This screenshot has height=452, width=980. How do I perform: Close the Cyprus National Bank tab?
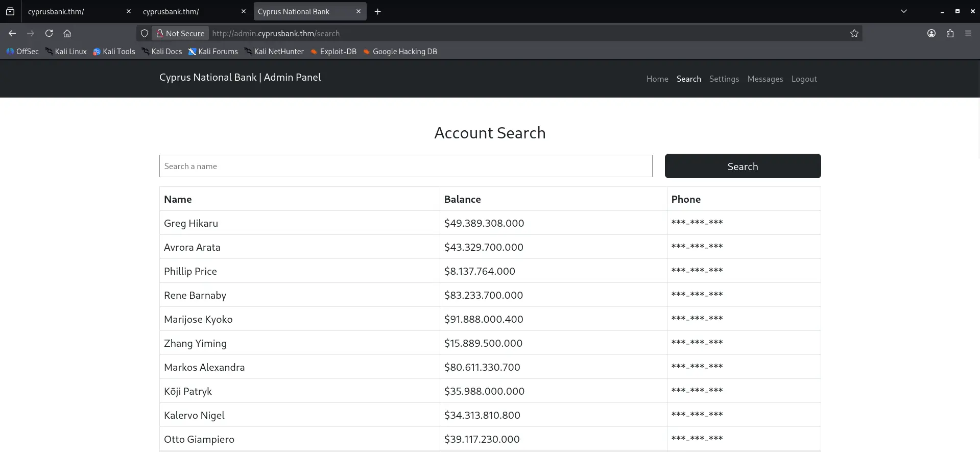pyautogui.click(x=358, y=11)
